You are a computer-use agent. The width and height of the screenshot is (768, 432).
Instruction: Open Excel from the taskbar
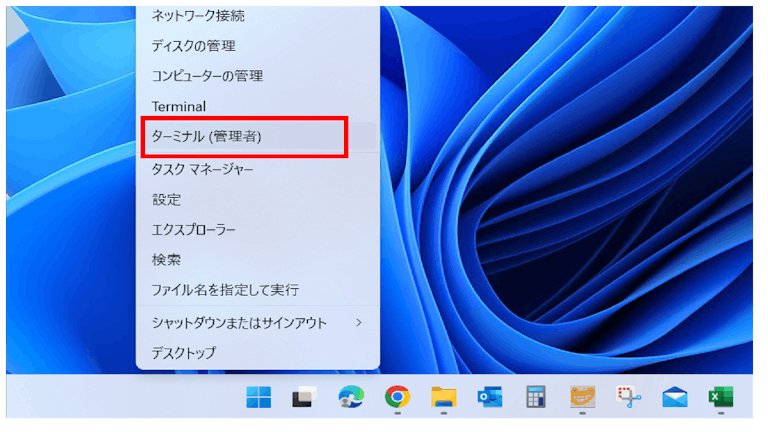tap(721, 397)
